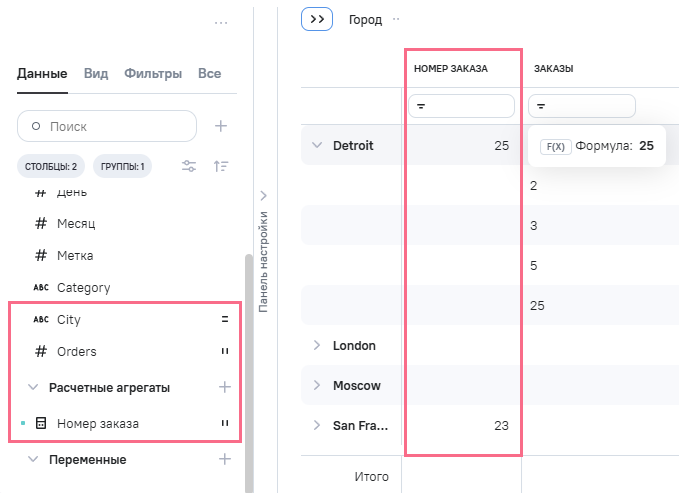
Task: Expand the London group row
Action: click(x=316, y=345)
